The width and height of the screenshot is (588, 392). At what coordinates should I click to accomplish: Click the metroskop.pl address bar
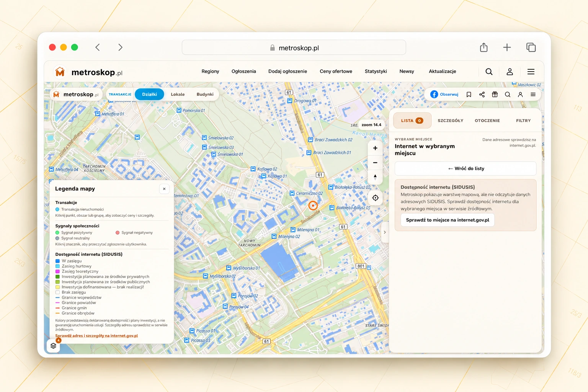coord(294,47)
